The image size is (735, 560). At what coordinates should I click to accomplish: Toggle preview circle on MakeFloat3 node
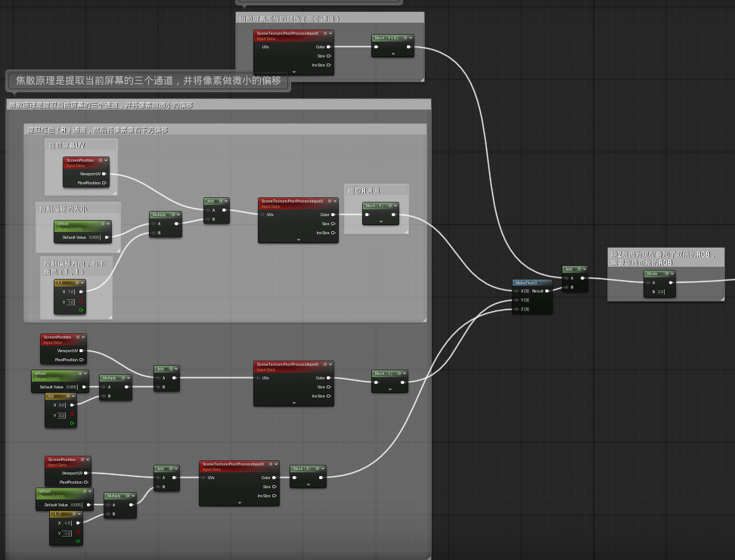click(x=546, y=283)
